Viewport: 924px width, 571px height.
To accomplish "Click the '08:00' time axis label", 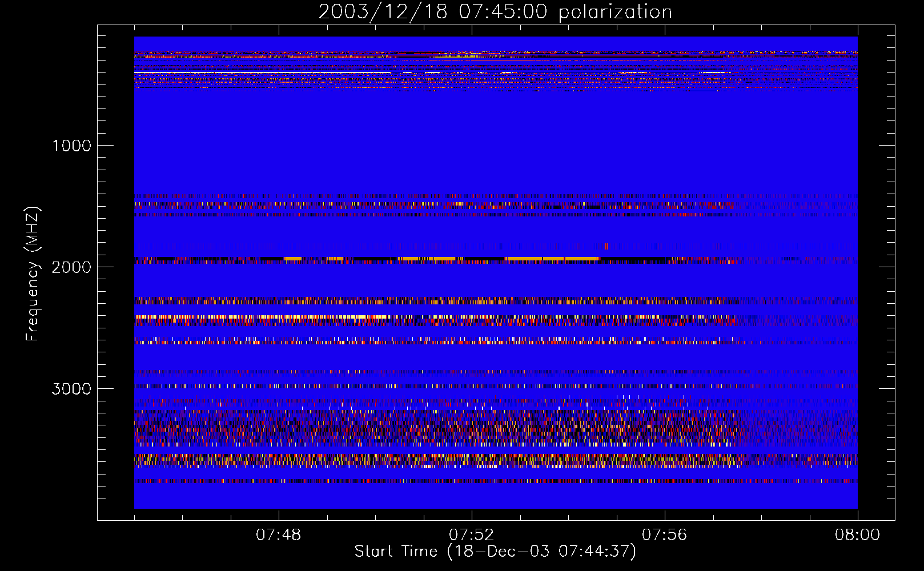I will 858,535.
